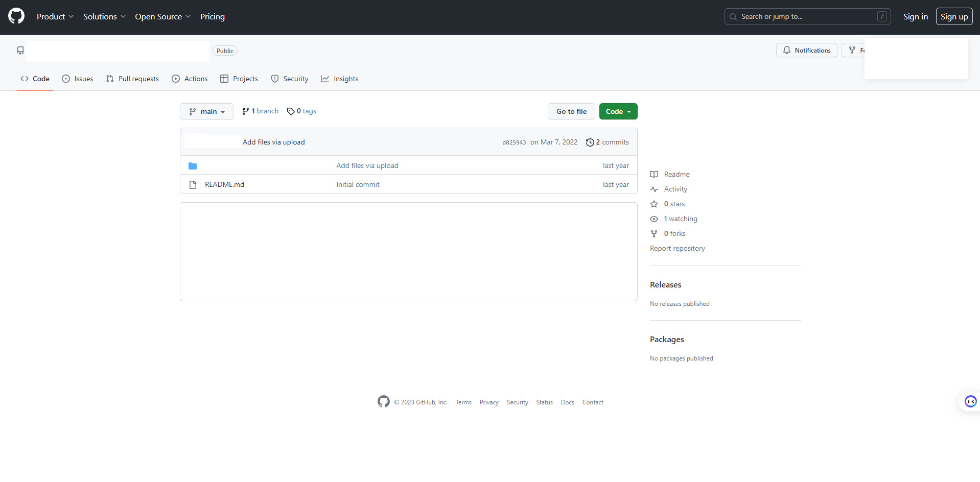
Task: Open Activity in the sidebar
Action: [669, 189]
